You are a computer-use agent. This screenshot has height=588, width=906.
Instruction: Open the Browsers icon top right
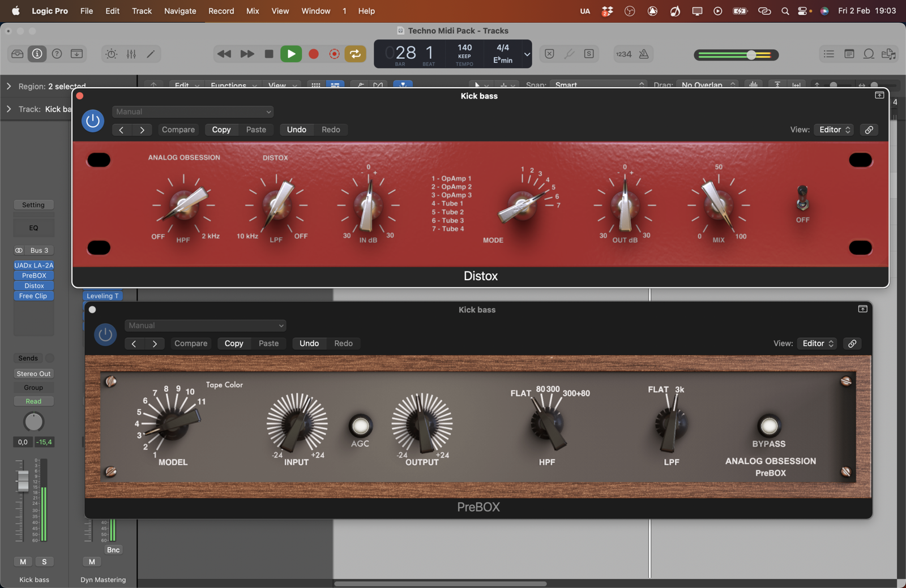coord(889,54)
